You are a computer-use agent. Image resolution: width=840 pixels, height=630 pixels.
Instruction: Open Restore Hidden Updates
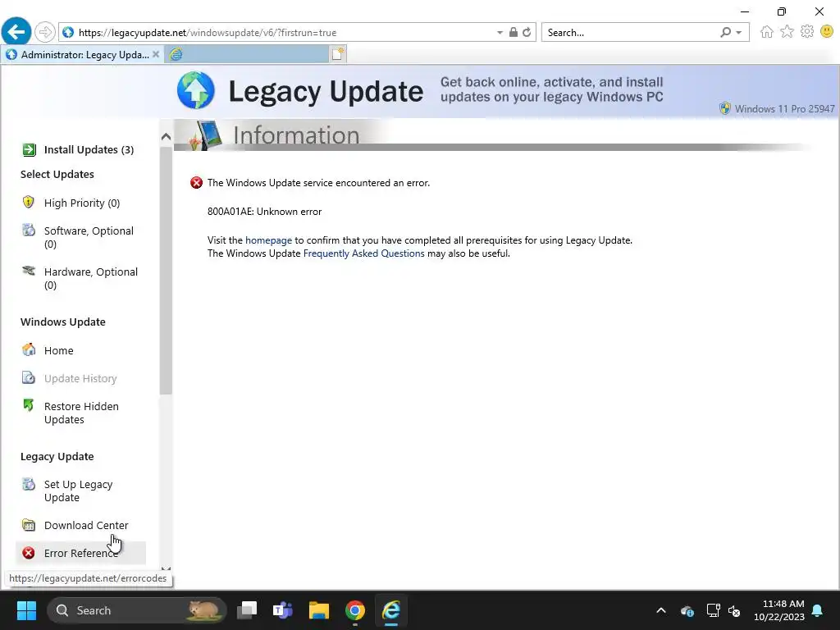81,413
